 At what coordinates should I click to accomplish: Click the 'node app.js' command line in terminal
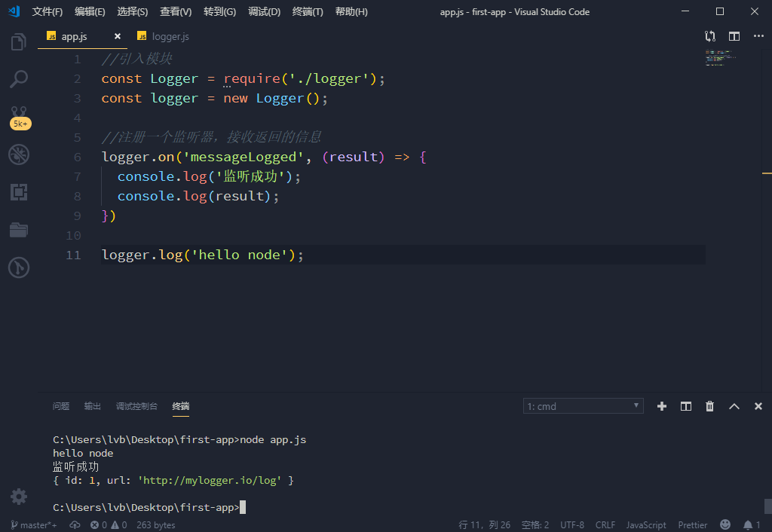coord(179,439)
